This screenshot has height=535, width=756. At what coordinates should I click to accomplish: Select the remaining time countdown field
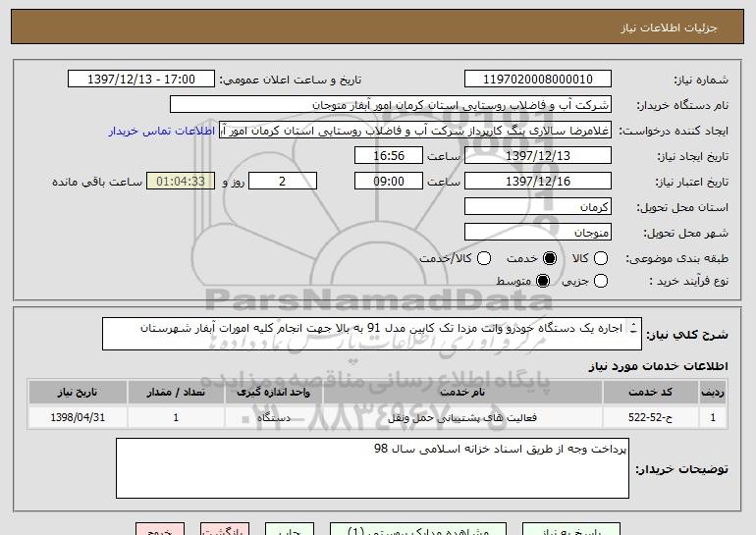point(180,182)
